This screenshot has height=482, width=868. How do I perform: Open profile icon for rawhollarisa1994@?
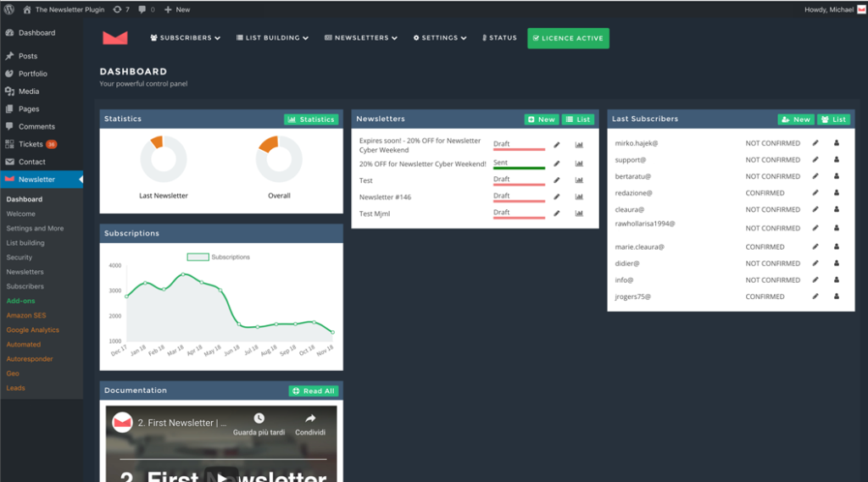click(837, 228)
